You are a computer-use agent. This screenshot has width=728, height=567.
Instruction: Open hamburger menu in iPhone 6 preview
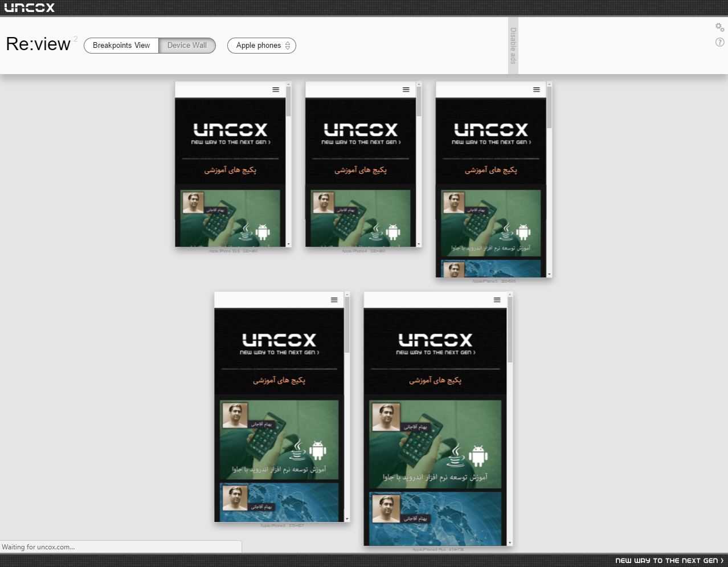coord(334,300)
